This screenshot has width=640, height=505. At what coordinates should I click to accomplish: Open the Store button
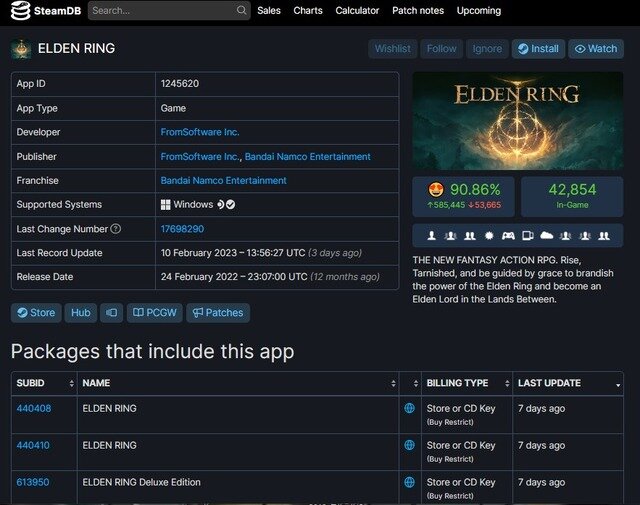pos(36,313)
